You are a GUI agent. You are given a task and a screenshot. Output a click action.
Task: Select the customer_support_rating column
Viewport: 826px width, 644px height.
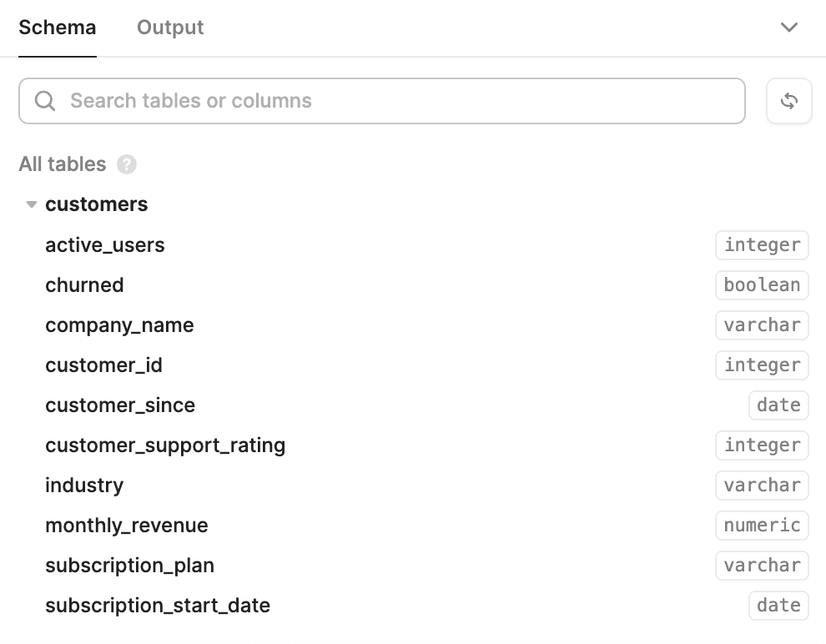click(x=165, y=445)
